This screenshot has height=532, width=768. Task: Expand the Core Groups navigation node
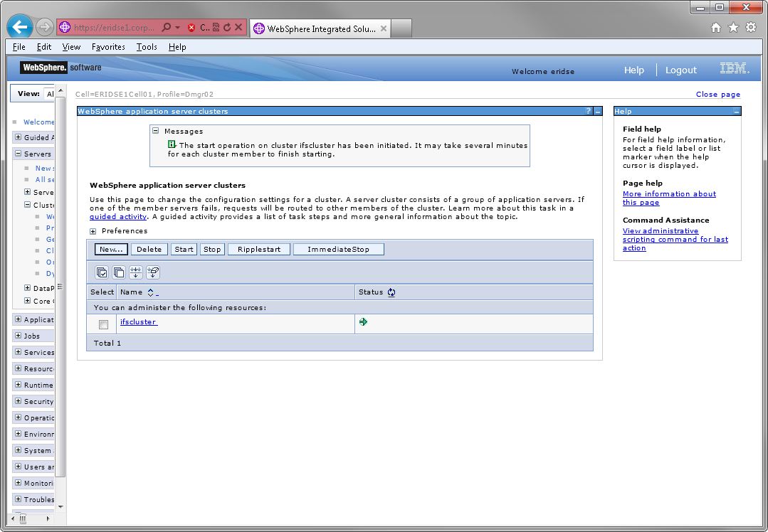click(28, 301)
